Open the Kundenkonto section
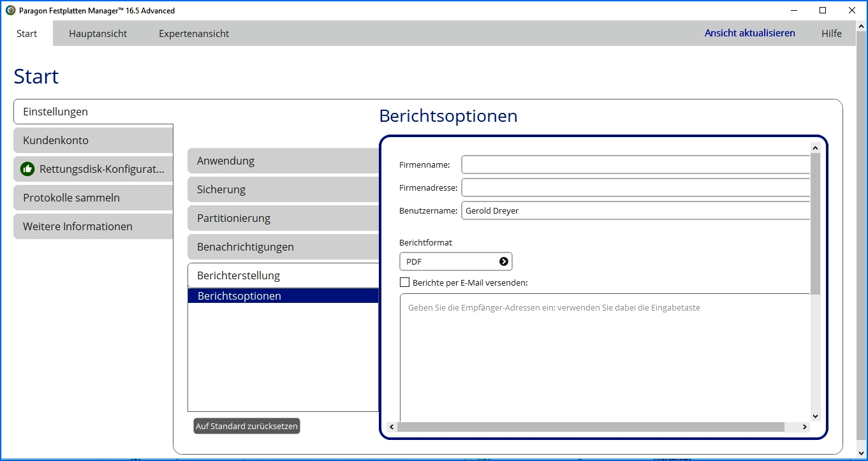 93,140
